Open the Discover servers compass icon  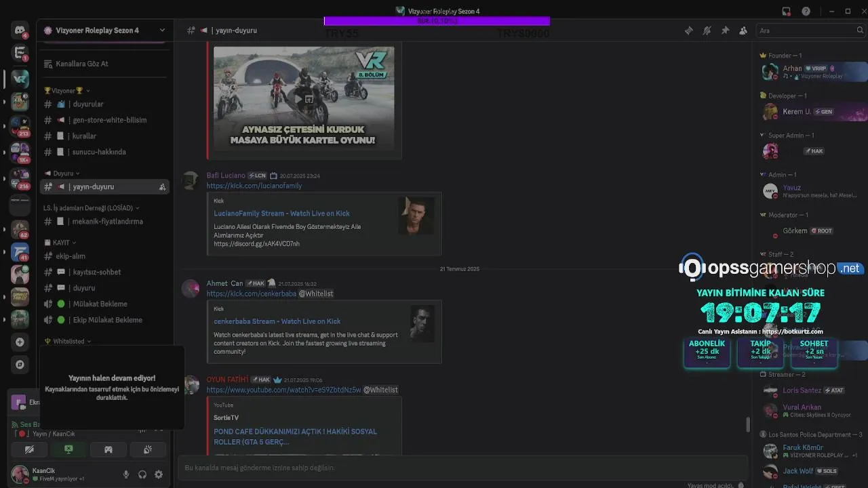click(20, 365)
